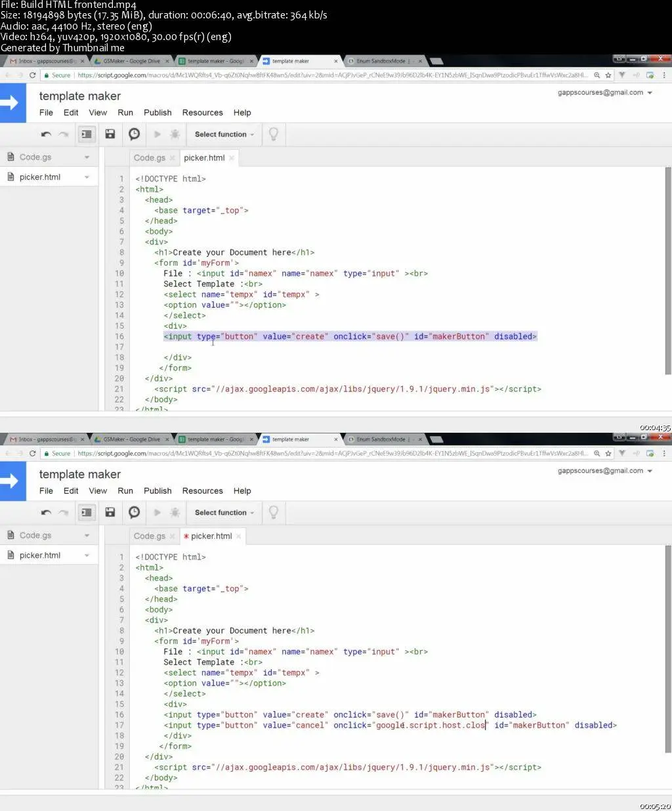This screenshot has height=811, width=672.
Task: Click editor vertical scrollbar in 00:05:20 frame
Action: pyautogui.click(x=668, y=649)
